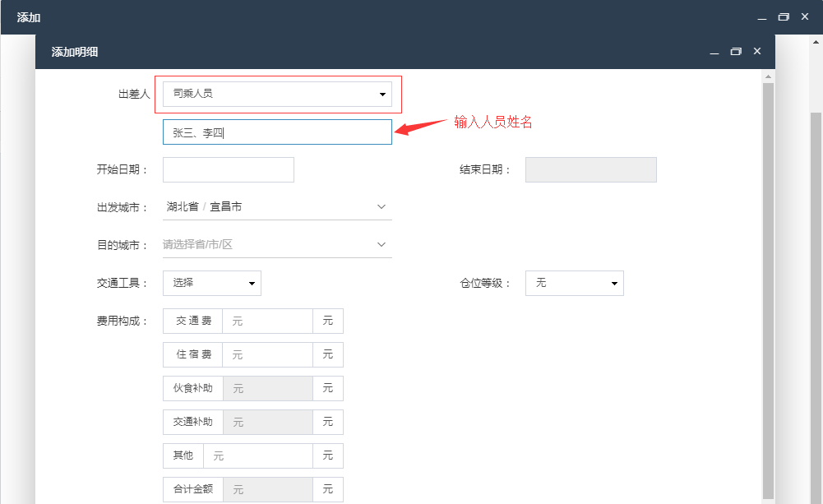Minimize the 添加明细 dialog
Image resolution: width=823 pixels, height=504 pixels.
(714, 52)
